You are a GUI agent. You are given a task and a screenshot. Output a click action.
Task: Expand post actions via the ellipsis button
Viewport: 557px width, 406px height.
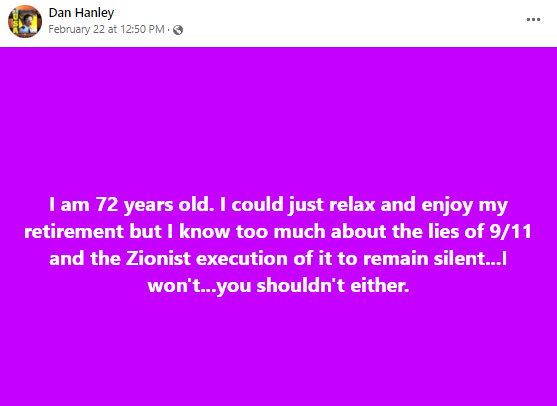click(533, 20)
